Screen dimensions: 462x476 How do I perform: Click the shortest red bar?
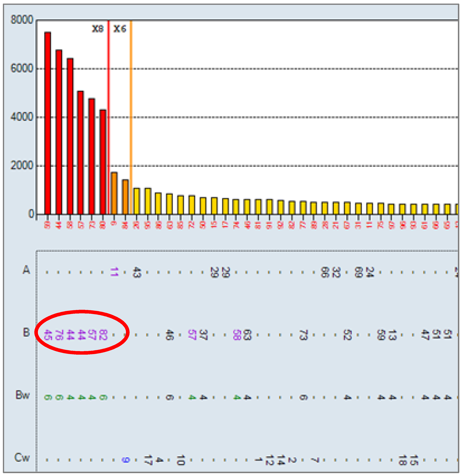pos(103,162)
